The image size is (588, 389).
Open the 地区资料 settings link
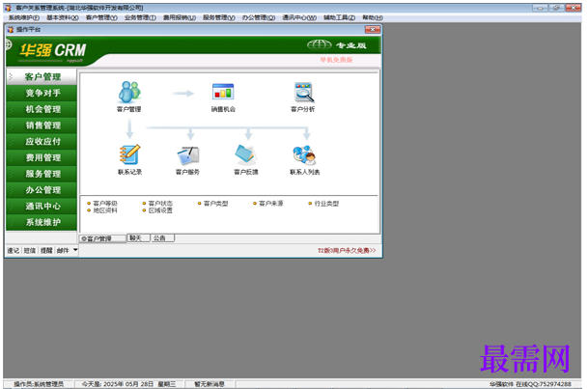pyautogui.click(x=102, y=210)
